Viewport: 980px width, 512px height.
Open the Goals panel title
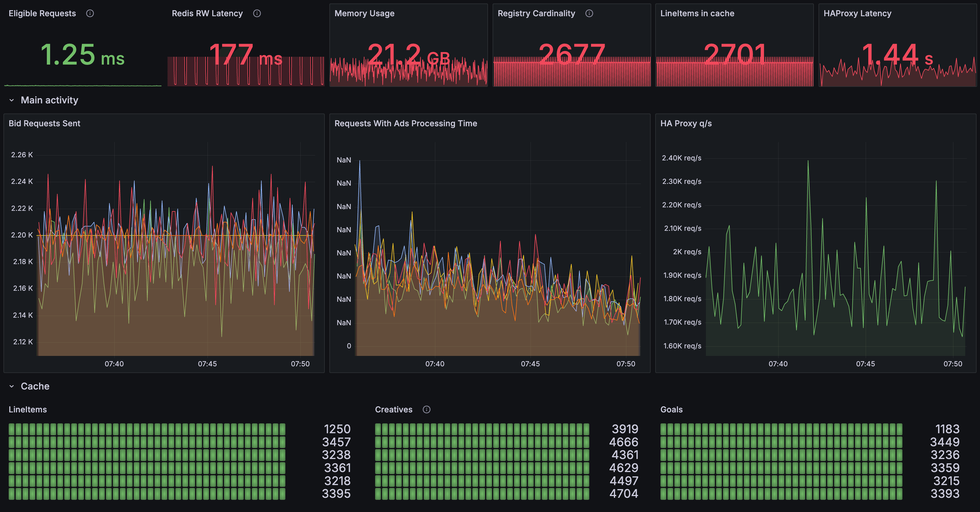coord(671,409)
